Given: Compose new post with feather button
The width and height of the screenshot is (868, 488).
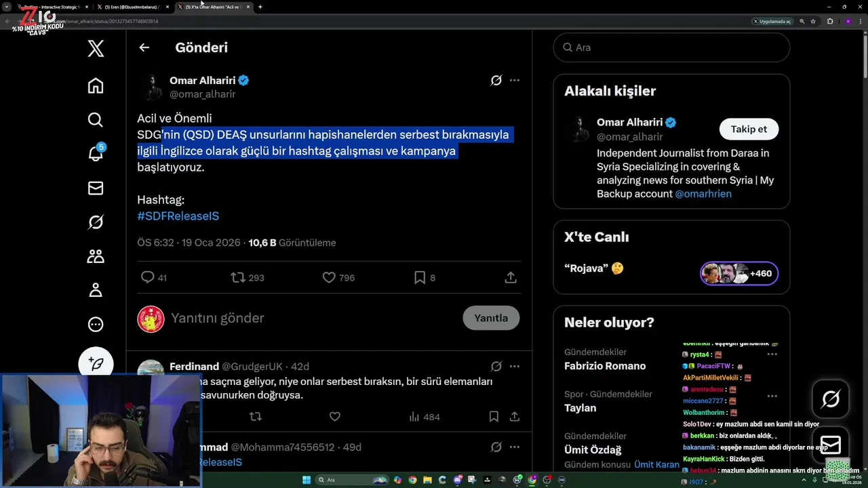Looking at the screenshot, I should 96,364.
